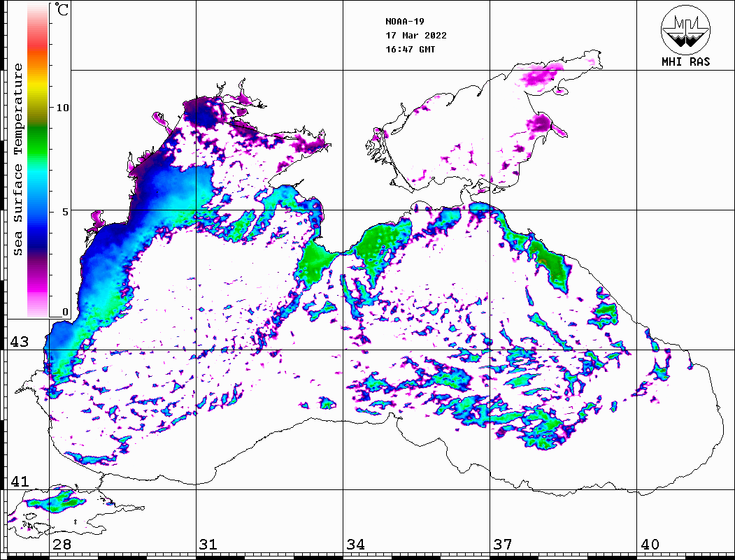Click the longitude label '31'
735x560 pixels.
tap(208, 544)
